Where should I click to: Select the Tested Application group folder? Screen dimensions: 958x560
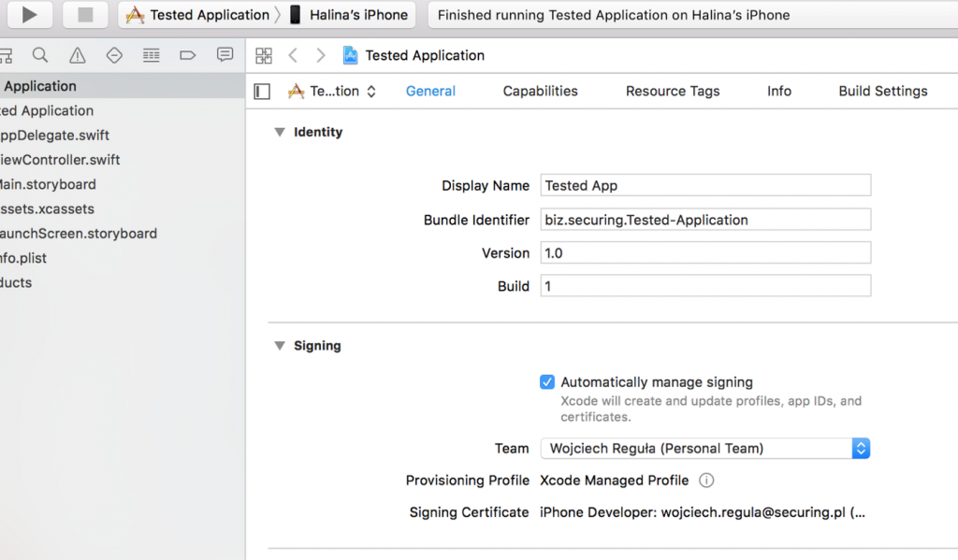123,110
